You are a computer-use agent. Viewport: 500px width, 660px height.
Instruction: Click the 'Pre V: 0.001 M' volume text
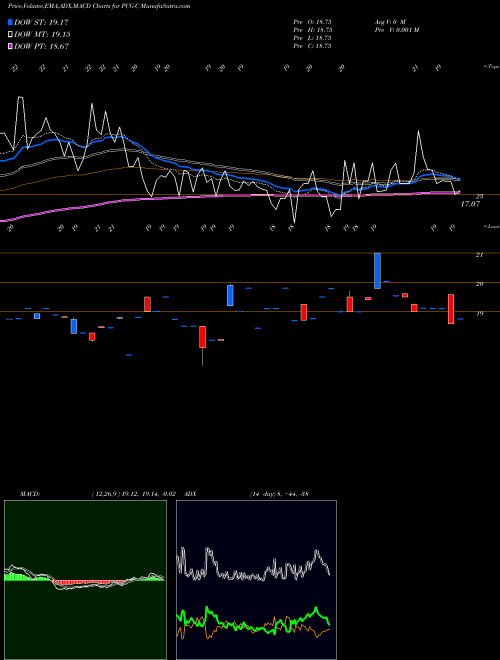pos(396,30)
